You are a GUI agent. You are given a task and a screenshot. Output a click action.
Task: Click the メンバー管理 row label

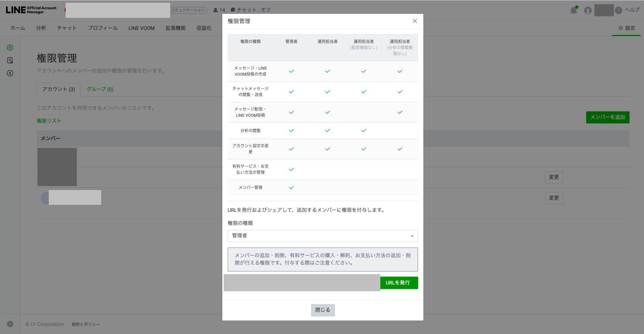point(251,188)
